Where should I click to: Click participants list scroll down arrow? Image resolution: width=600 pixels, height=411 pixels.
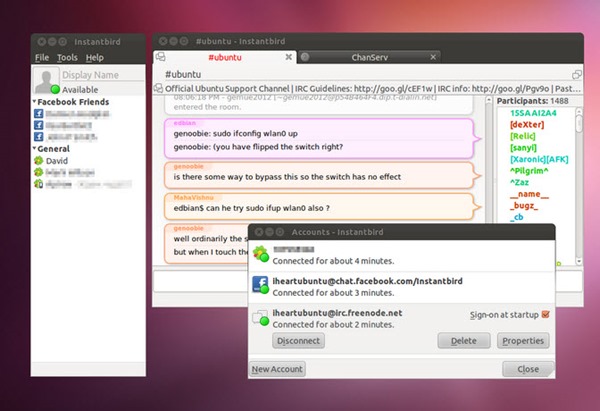579,261
